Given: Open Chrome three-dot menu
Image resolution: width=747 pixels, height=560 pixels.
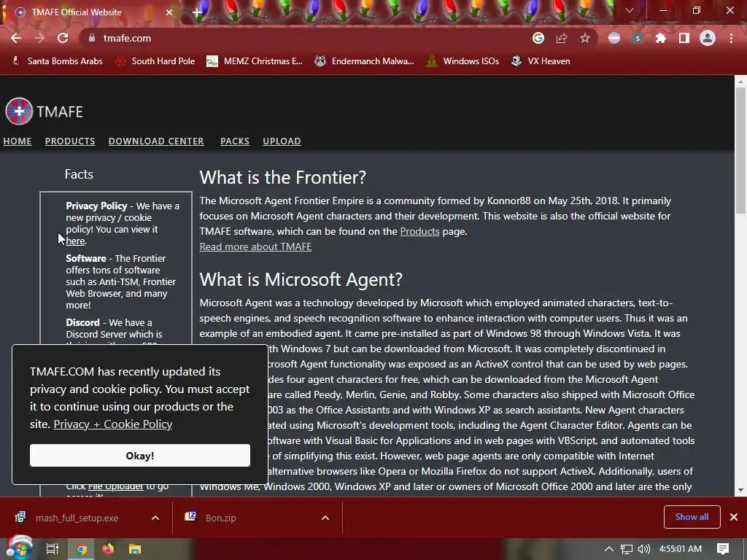Looking at the screenshot, I should [x=731, y=38].
